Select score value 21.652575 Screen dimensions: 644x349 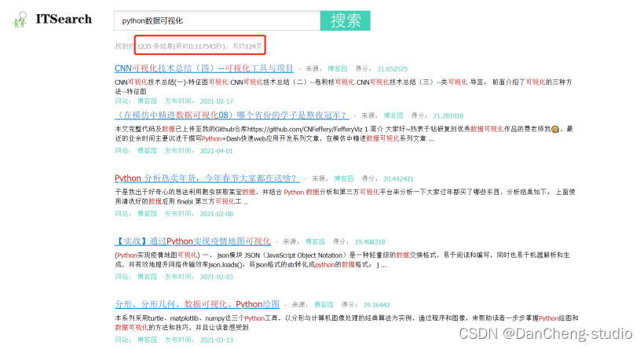click(392, 69)
